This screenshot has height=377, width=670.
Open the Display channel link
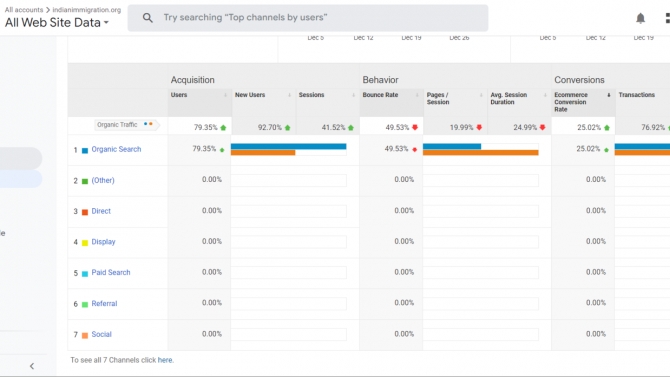point(103,242)
